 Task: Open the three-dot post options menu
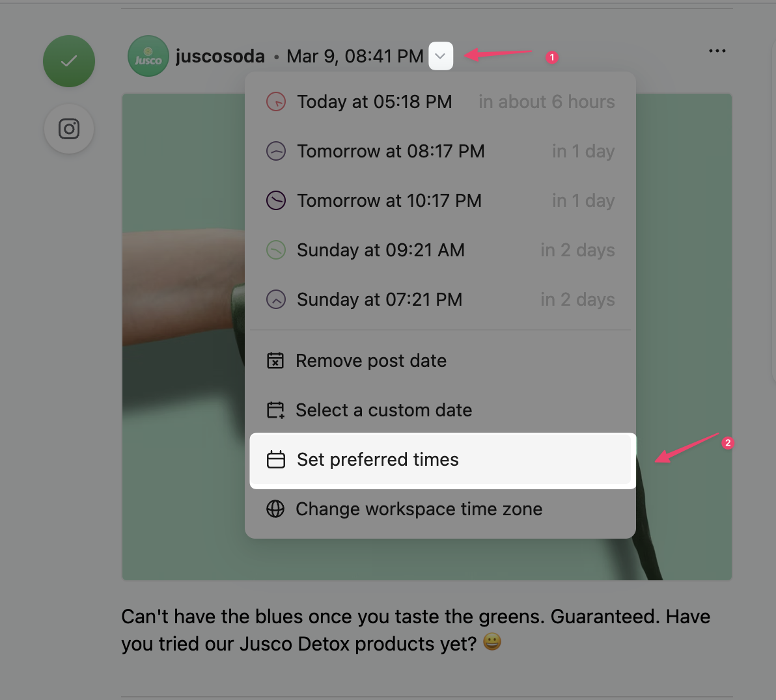pos(717,51)
